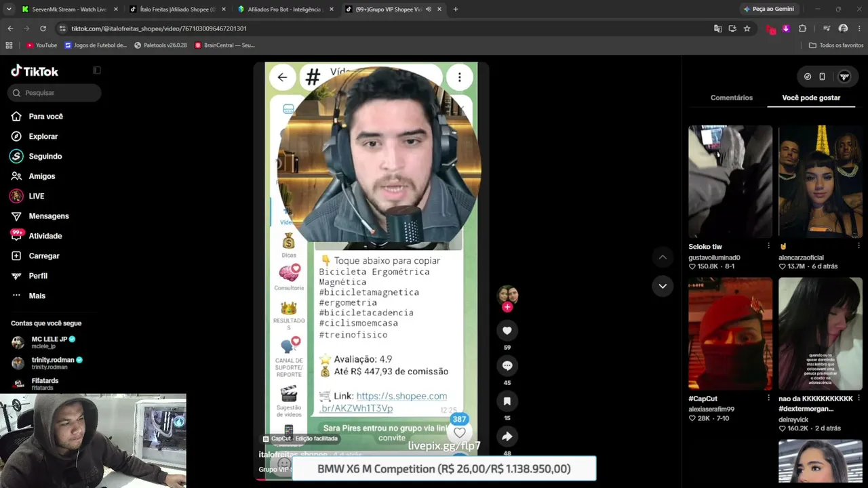Switch to Ítalo Freitas Afiliado Shopee tab
Image resolution: width=868 pixels, height=488 pixels.
pos(178,9)
